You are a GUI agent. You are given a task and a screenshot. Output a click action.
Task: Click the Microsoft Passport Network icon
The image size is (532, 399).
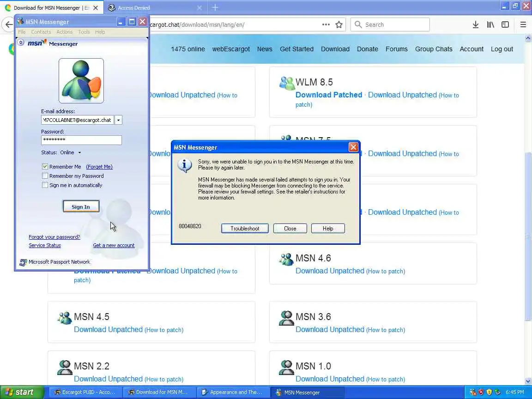click(x=23, y=262)
